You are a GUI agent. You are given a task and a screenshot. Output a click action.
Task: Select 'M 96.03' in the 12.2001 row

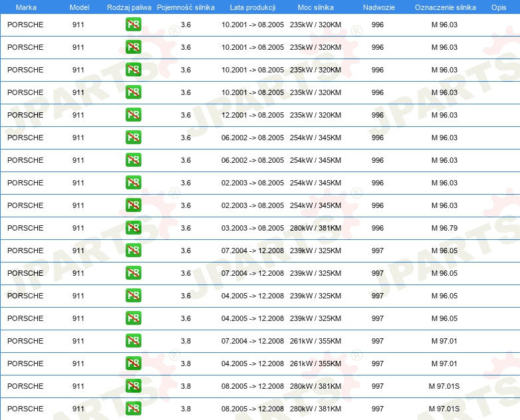coord(444,115)
